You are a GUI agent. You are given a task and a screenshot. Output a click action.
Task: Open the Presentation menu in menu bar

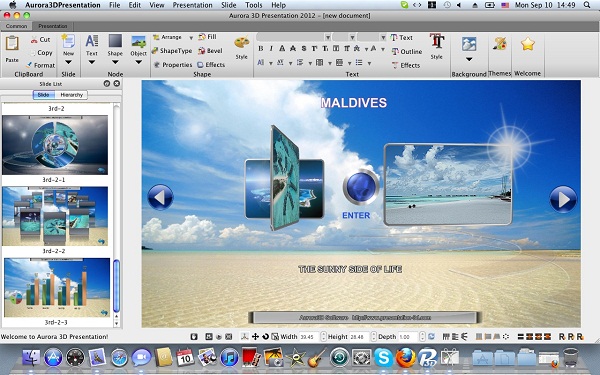tap(192, 5)
